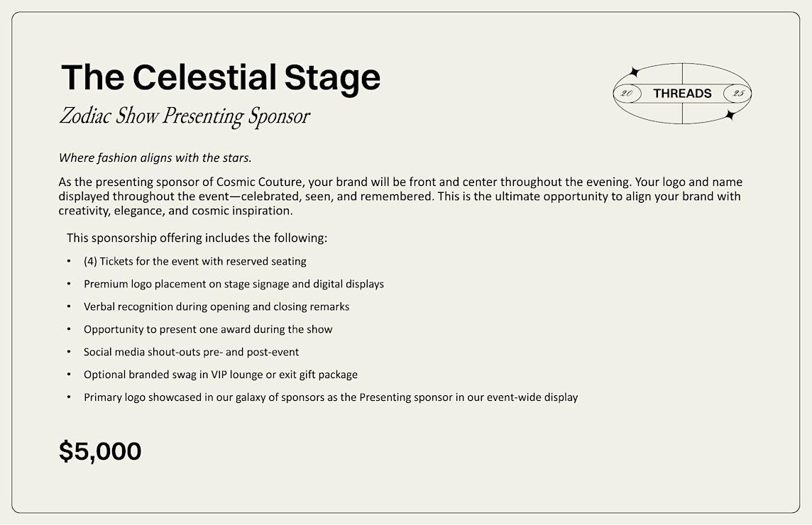This screenshot has width=812, height=525.
Task: Click the THREADS logo text
Action: tap(682, 94)
